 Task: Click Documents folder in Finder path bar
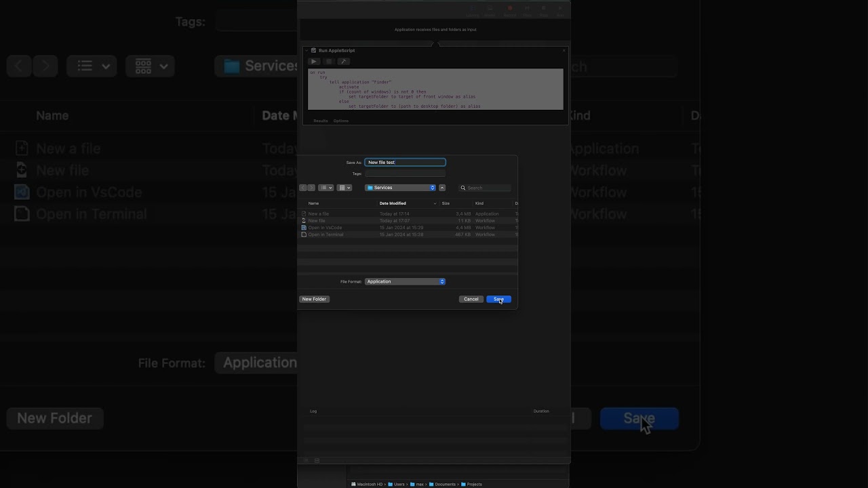(442, 484)
